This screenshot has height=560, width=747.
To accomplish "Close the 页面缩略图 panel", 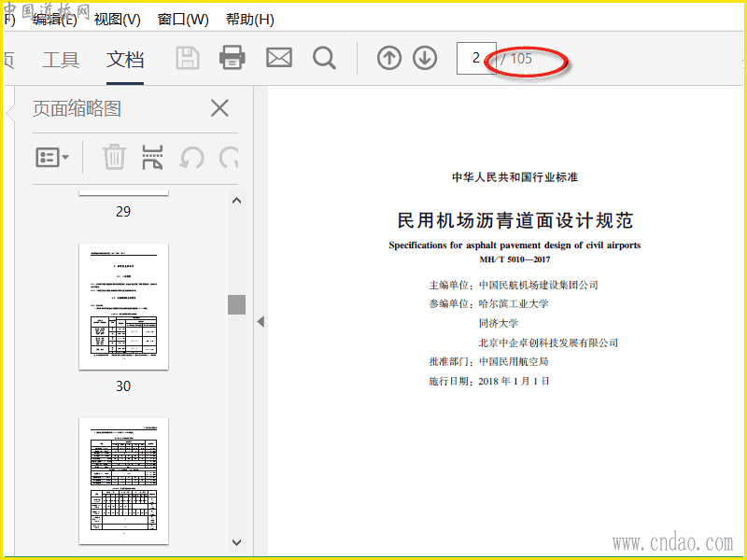I will (219, 108).
